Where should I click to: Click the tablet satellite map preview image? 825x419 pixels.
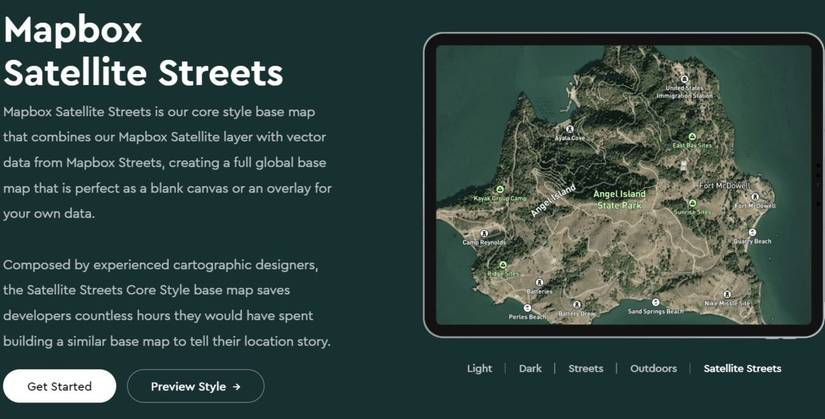coord(623,185)
